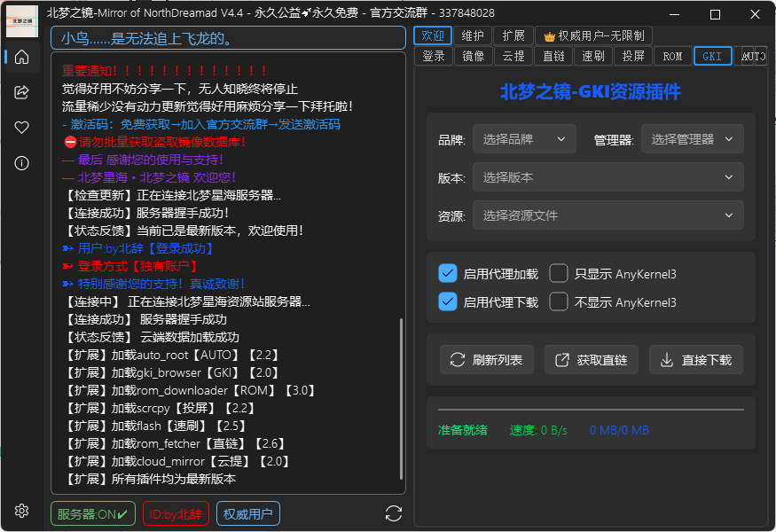
Task: Open the settings gear at bottom left
Action: [x=21, y=511]
